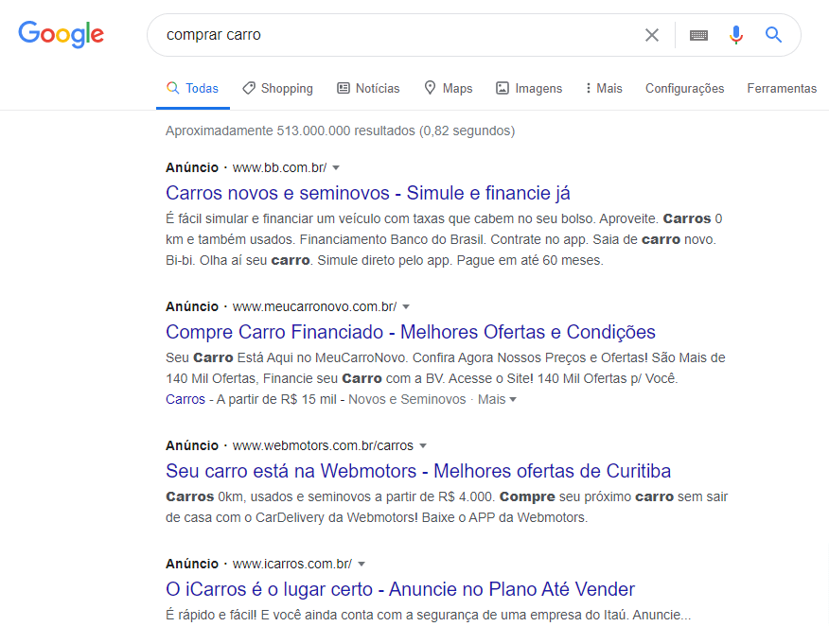Click the magnifying glass search icon

pyautogui.click(x=773, y=34)
